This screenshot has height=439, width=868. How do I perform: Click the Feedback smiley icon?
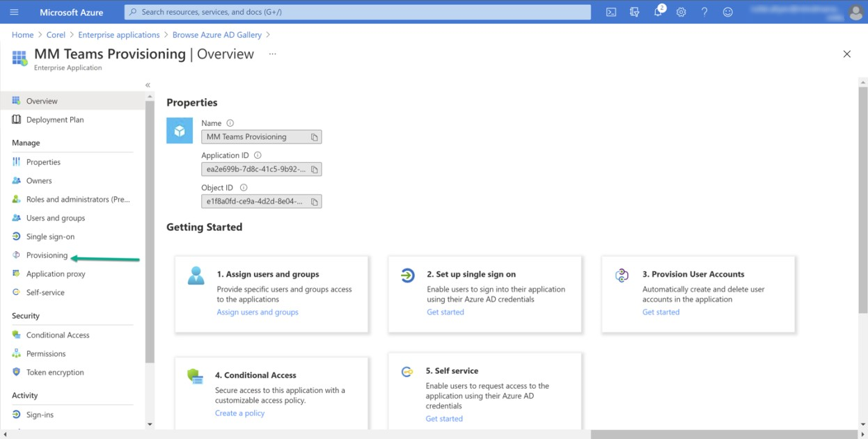click(x=728, y=12)
